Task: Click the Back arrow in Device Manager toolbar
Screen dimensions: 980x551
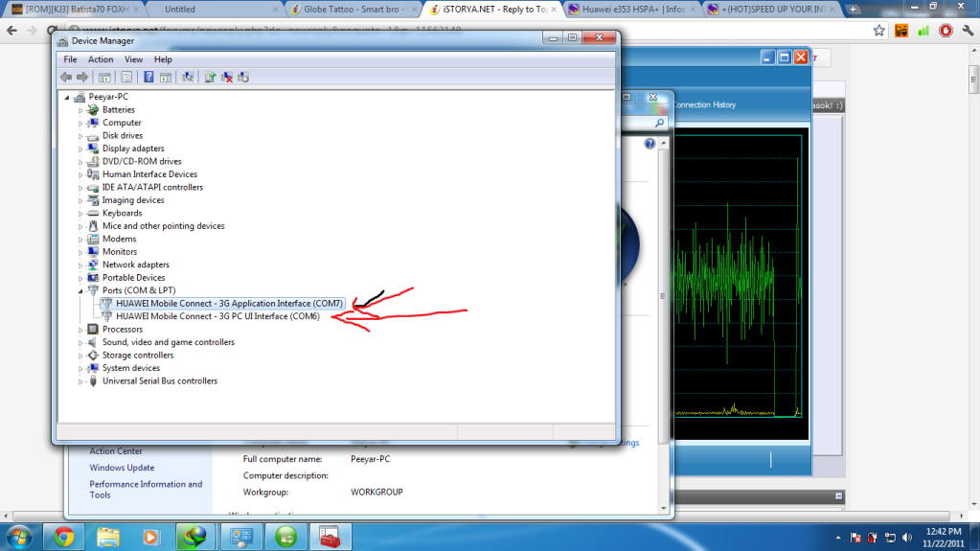Action: [65, 77]
